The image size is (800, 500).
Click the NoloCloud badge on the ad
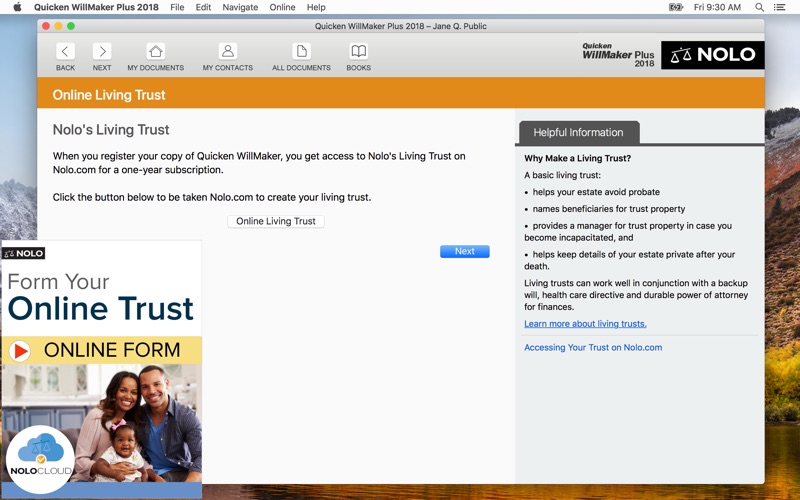[x=40, y=459]
